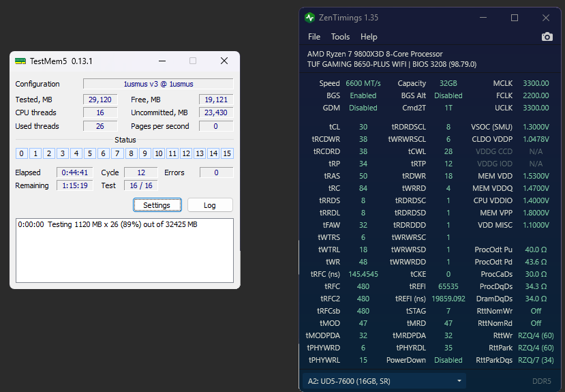Click the MEM VDDQ value 1.4700V
This screenshot has height=392, width=565.
pos(536,188)
